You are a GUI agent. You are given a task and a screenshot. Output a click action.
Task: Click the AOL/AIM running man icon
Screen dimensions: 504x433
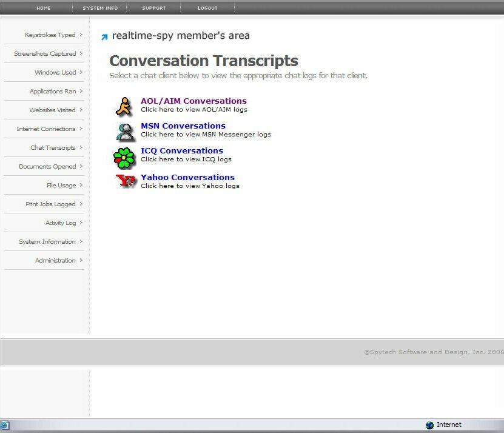tap(124, 106)
